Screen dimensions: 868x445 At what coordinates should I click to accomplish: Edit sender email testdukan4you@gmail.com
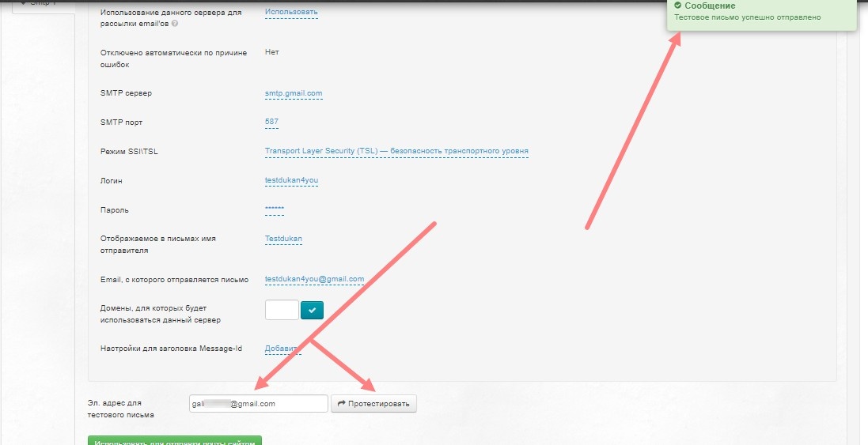click(x=314, y=279)
